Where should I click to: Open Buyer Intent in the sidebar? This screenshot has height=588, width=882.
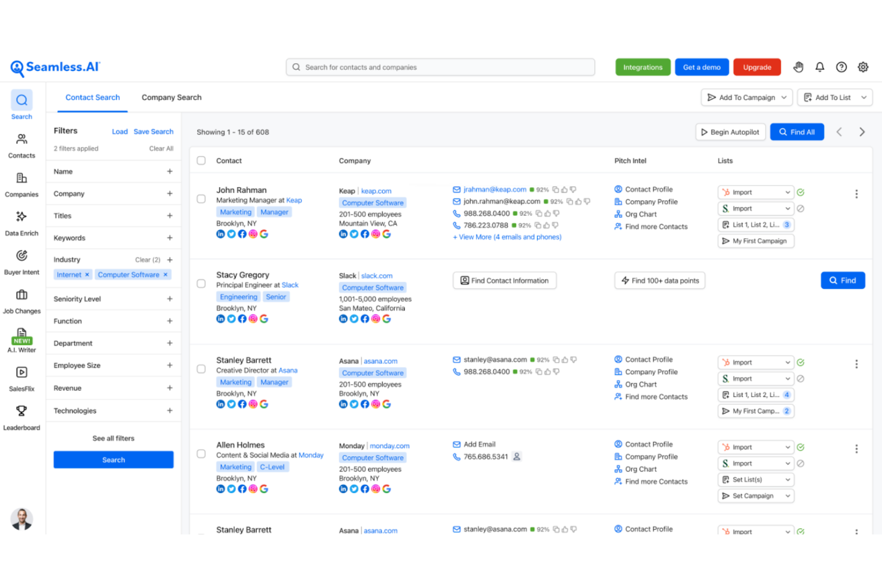tap(21, 262)
